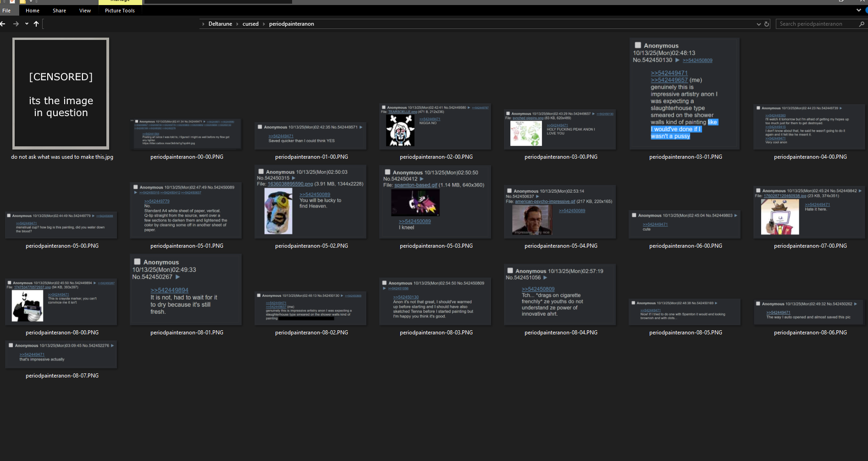Click the New Folder icon in the title bar

[22, 1]
